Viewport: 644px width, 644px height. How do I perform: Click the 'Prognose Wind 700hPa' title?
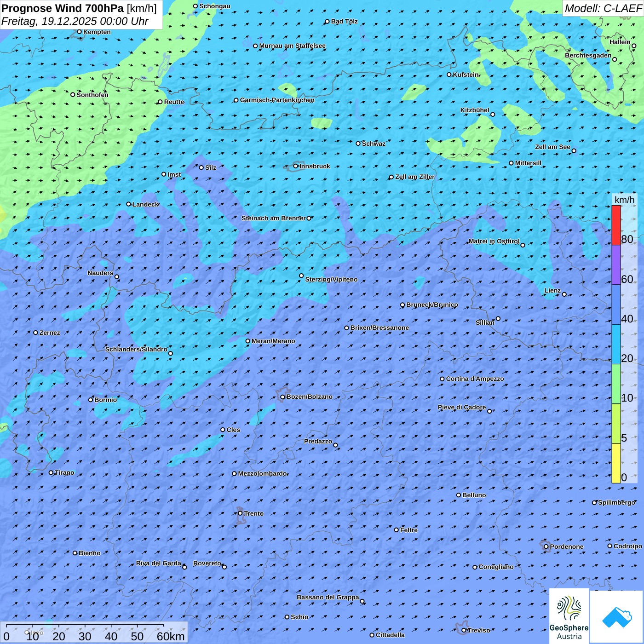pos(63,8)
